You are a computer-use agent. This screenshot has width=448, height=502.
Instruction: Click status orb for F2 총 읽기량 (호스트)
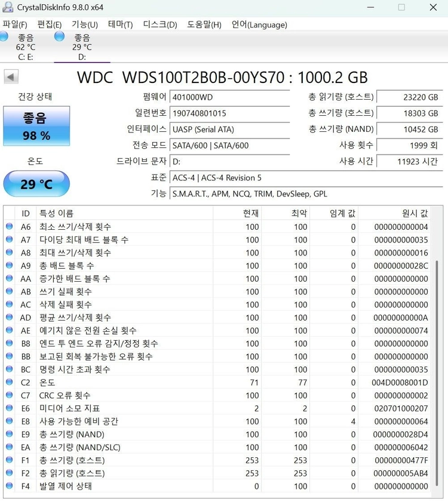click(10, 473)
